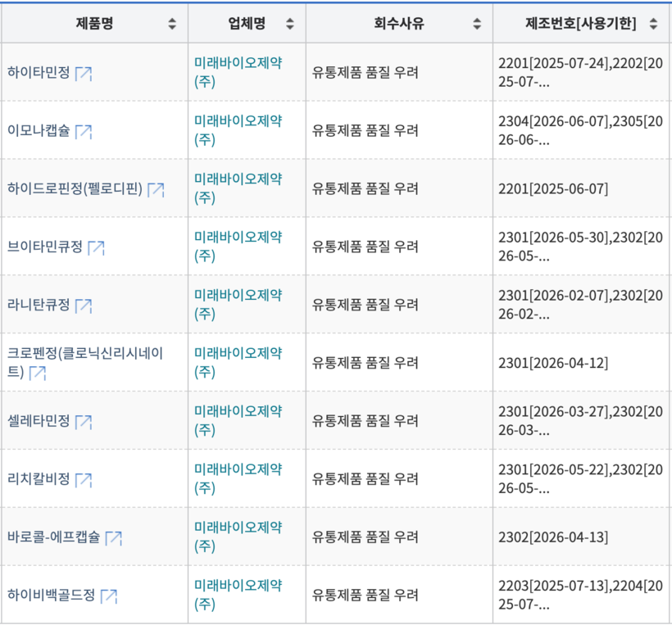Open external link icon next to 하이타민정
672x625 pixels.
coord(83,74)
